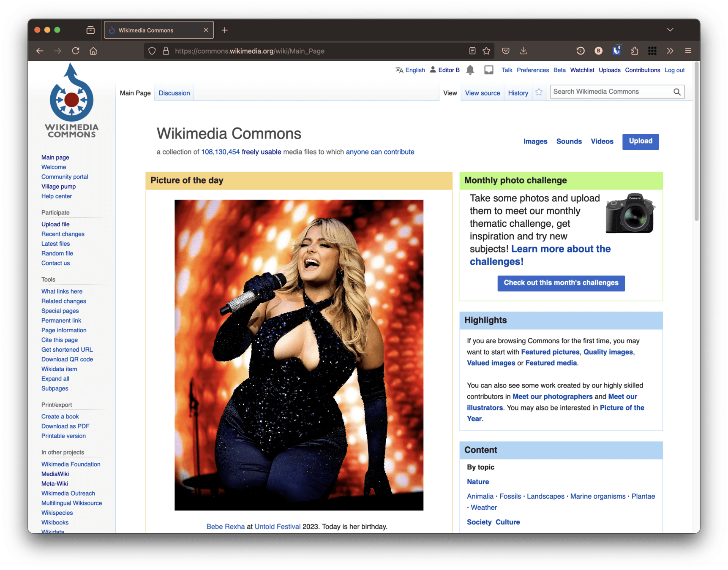Open the Bebe Rexha caption link

pyautogui.click(x=225, y=527)
